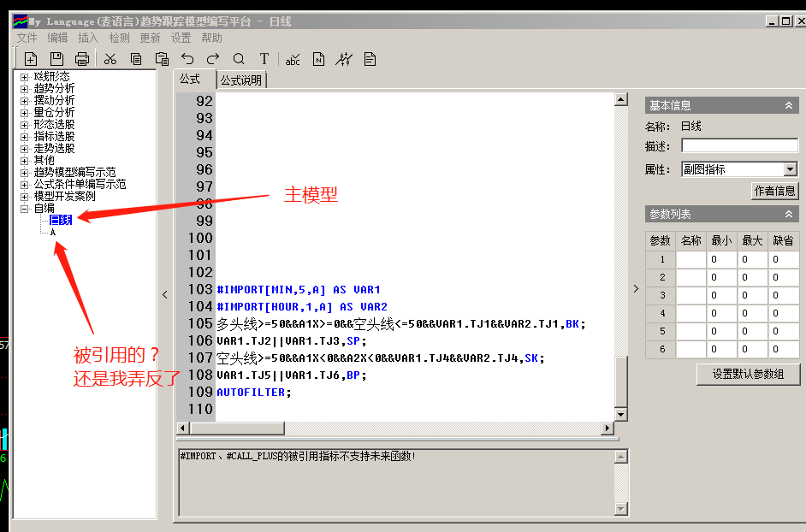Click the Cut scissors icon
Image resolution: width=806 pixels, height=532 pixels.
(110, 59)
